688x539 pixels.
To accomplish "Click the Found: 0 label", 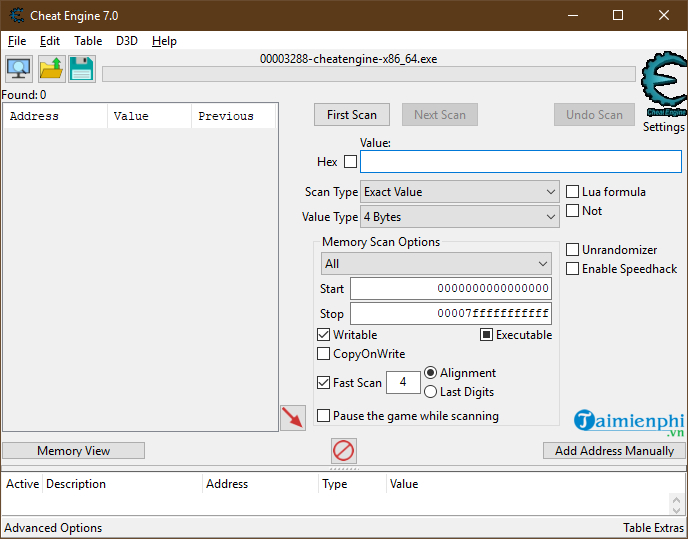I will click(x=24, y=95).
